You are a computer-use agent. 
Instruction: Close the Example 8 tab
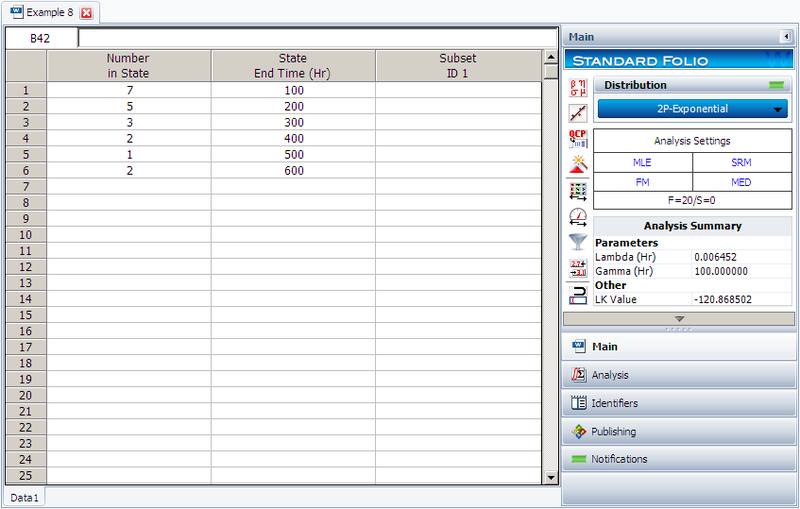pos(86,13)
